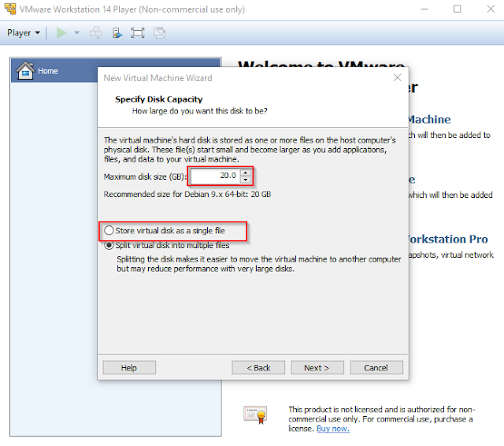Viewport: 504px width, 446px height.
Task: Click the recommended size text for Debian
Action: pyautogui.click(x=187, y=194)
